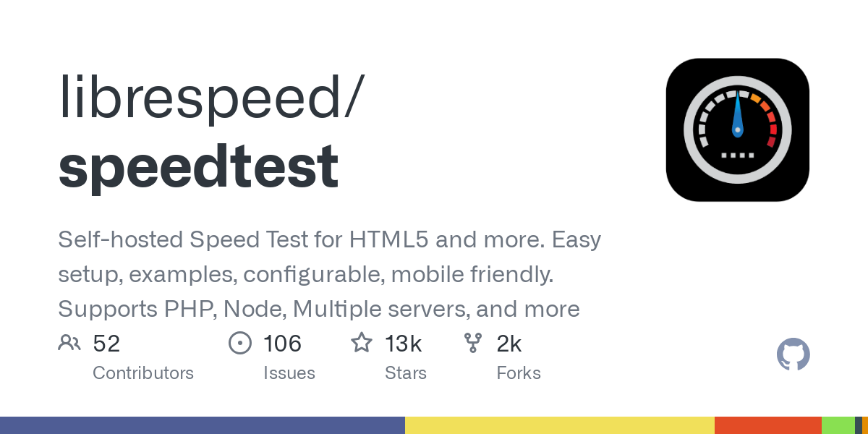Click the Stars star icon
Viewport: 868px width, 434px height.
[x=362, y=342]
